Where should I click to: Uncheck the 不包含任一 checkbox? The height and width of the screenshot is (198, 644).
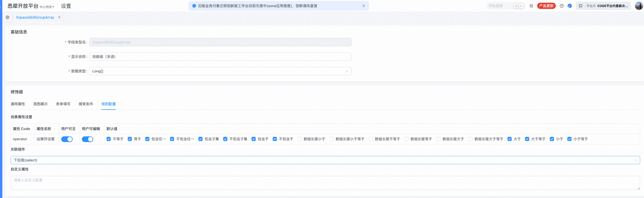[172, 139]
